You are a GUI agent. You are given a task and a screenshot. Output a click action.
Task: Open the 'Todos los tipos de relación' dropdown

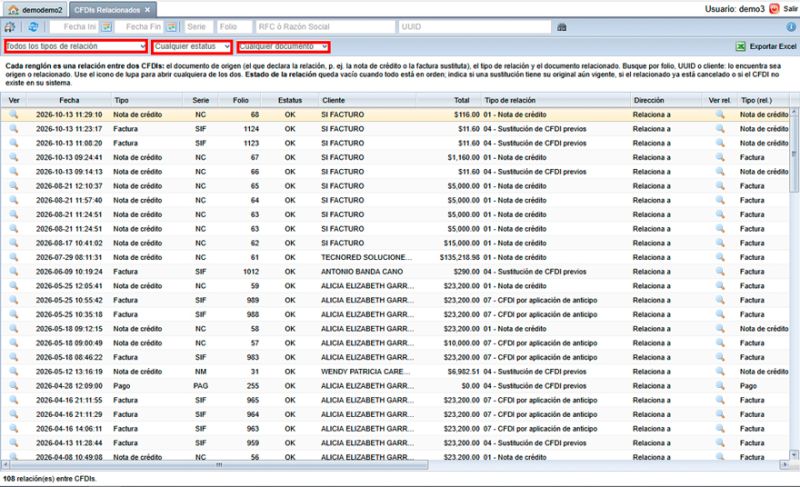76,46
